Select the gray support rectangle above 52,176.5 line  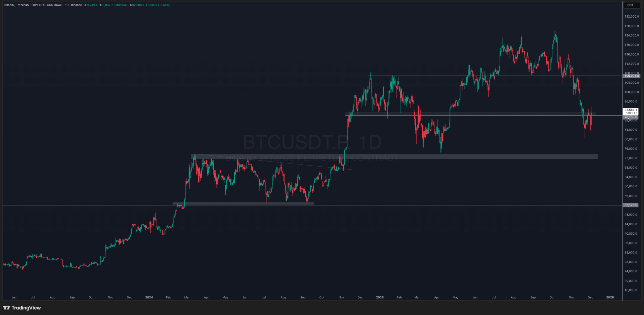click(x=243, y=203)
